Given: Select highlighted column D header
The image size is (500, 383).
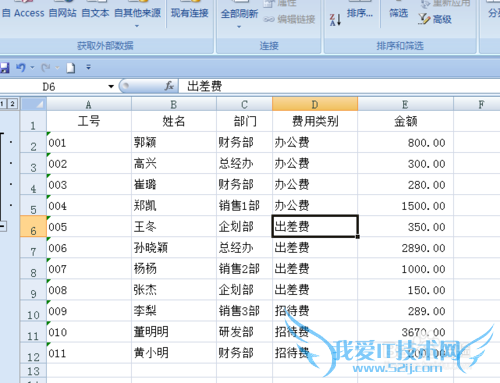Looking at the screenshot, I should pyautogui.click(x=315, y=104).
